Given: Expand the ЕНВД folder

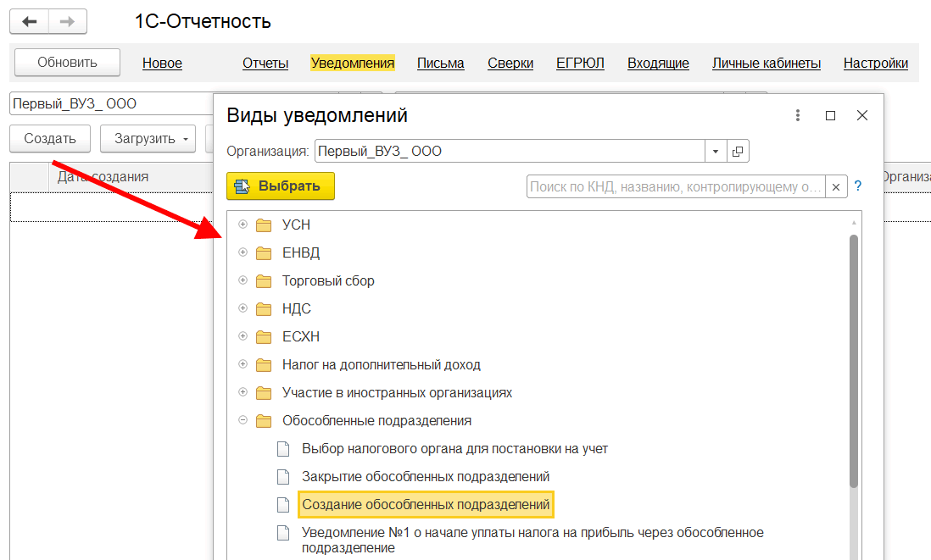Looking at the screenshot, I should click(243, 252).
